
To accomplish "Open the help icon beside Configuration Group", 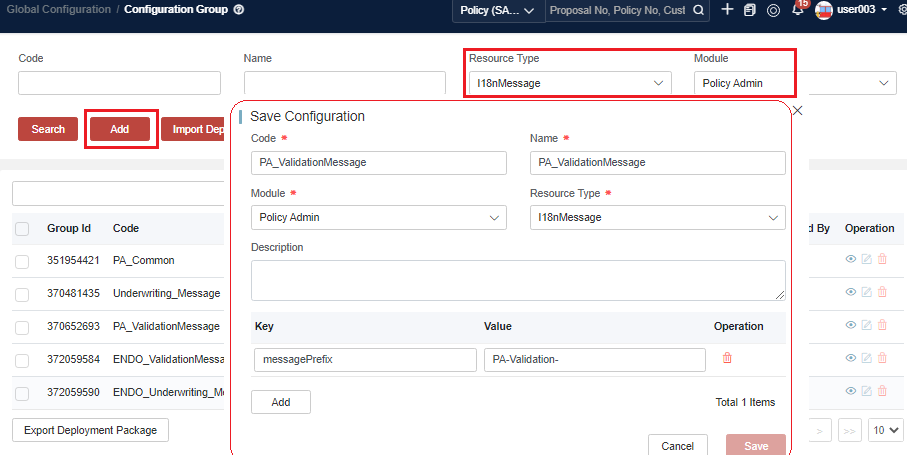I will tap(239, 10).
